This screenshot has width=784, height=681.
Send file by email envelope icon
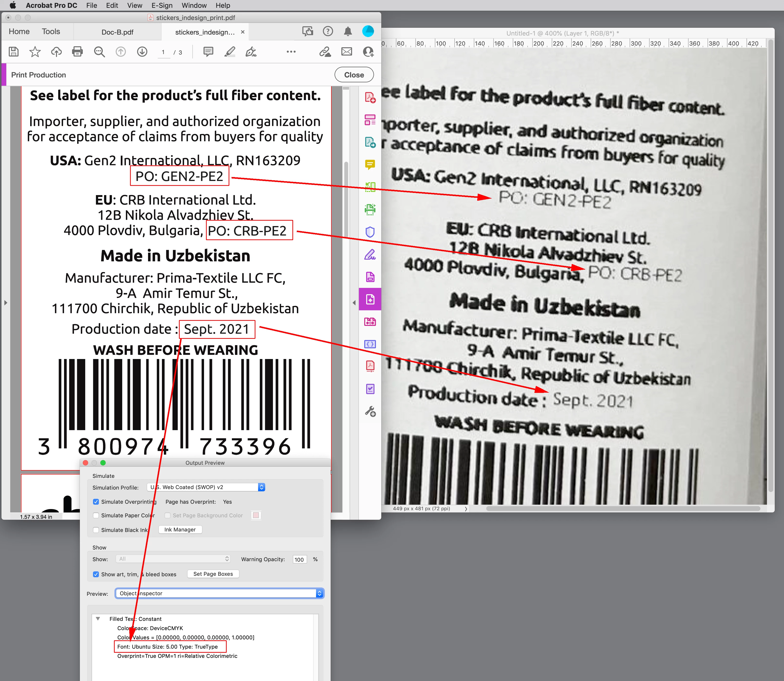(x=346, y=52)
